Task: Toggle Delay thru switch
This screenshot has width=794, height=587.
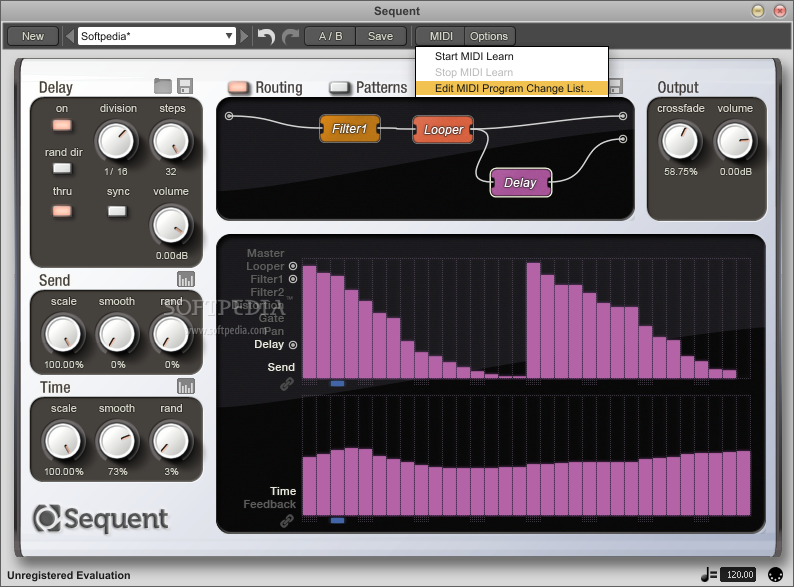Action: pyautogui.click(x=62, y=211)
